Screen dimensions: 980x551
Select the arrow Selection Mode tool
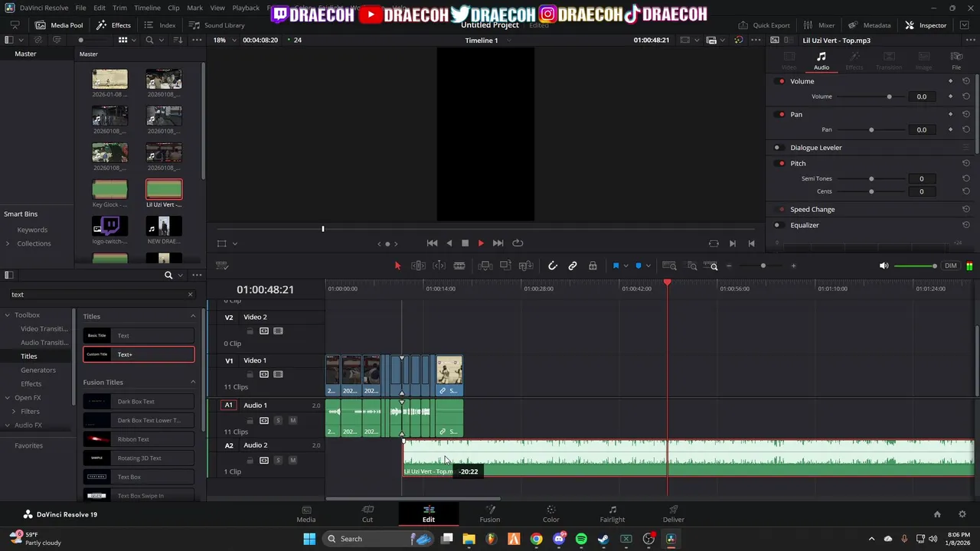pyautogui.click(x=397, y=266)
